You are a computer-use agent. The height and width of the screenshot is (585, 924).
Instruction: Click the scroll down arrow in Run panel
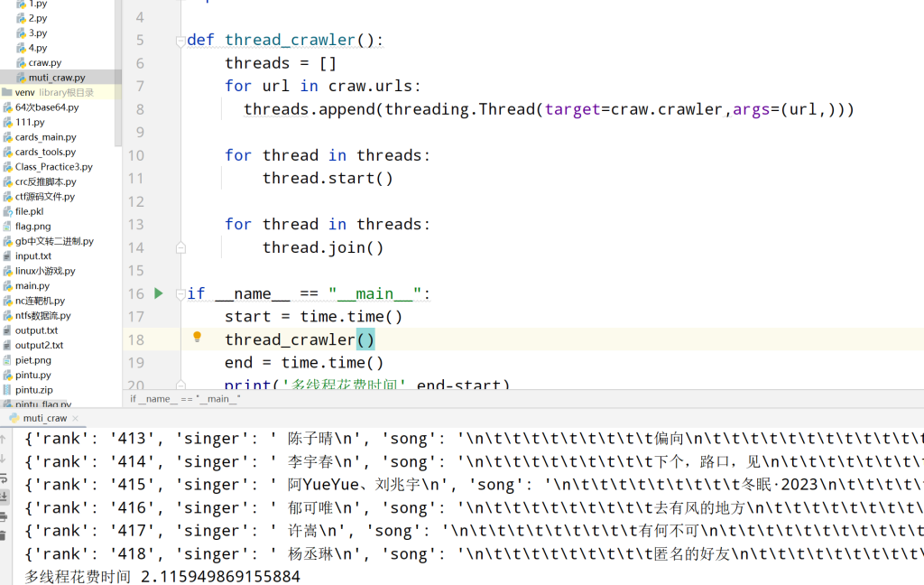coord(5,459)
